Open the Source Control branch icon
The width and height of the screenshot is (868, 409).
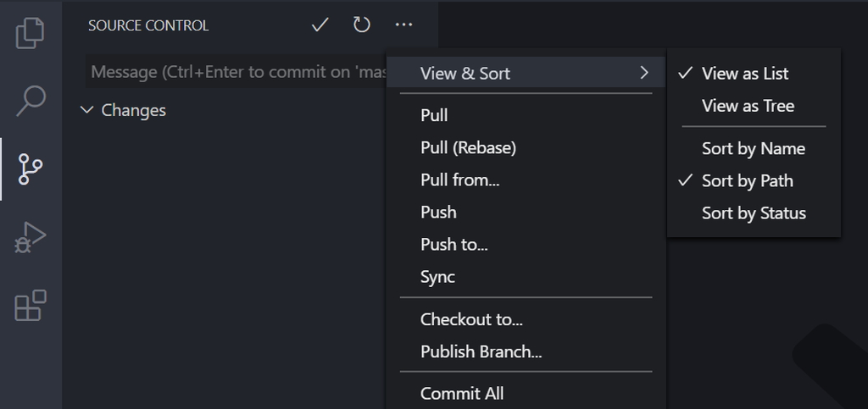31,169
